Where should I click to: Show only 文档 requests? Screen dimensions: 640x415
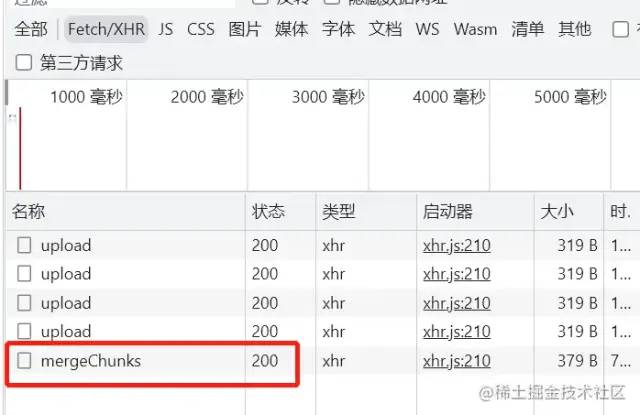click(x=385, y=29)
